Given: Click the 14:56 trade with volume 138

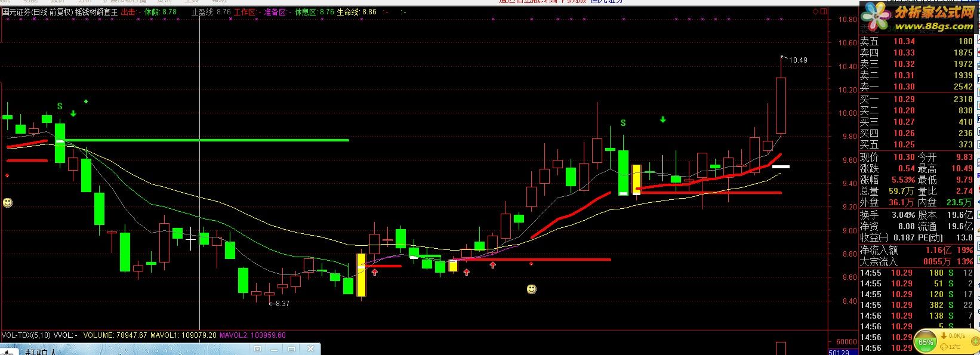Looking at the screenshot, I should coord(916,316).
